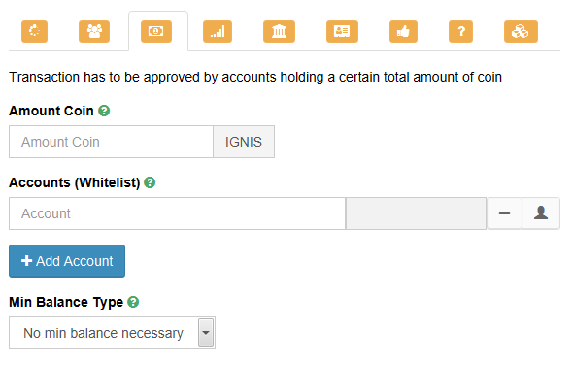Click the dropdown arrow beside No min balance
573x392 pixels.
(x=206, y=333)
